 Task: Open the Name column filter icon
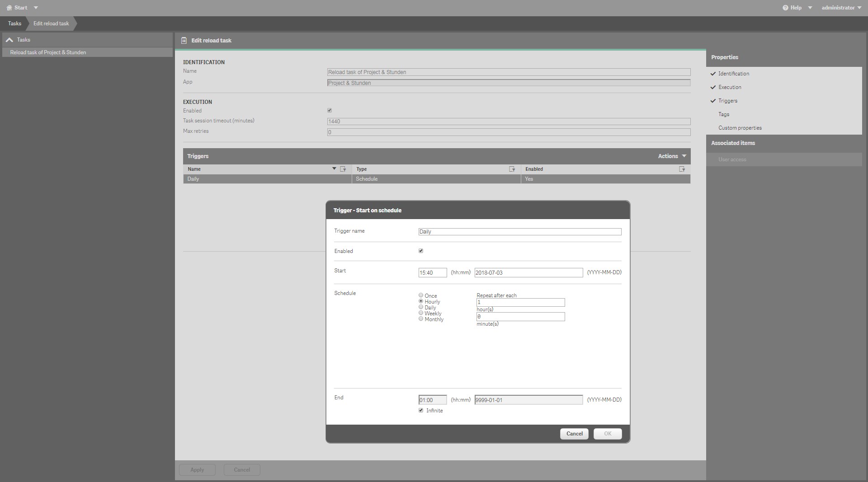(343, 169)
